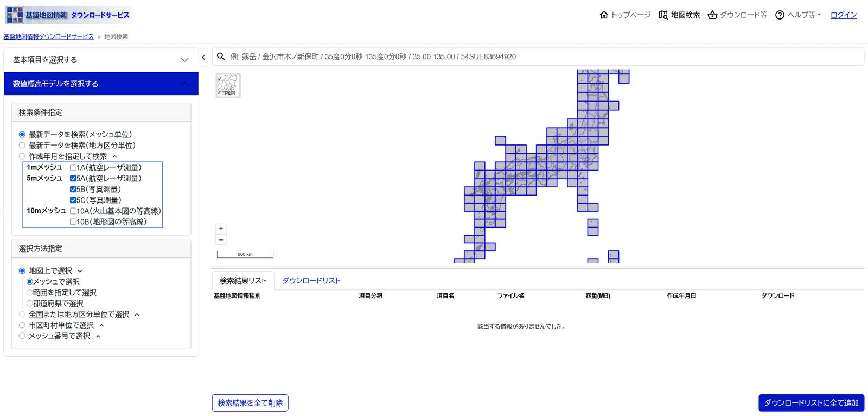
Task: Collapse 数値標高モデルを選択する section
Action: coord(101,84)
